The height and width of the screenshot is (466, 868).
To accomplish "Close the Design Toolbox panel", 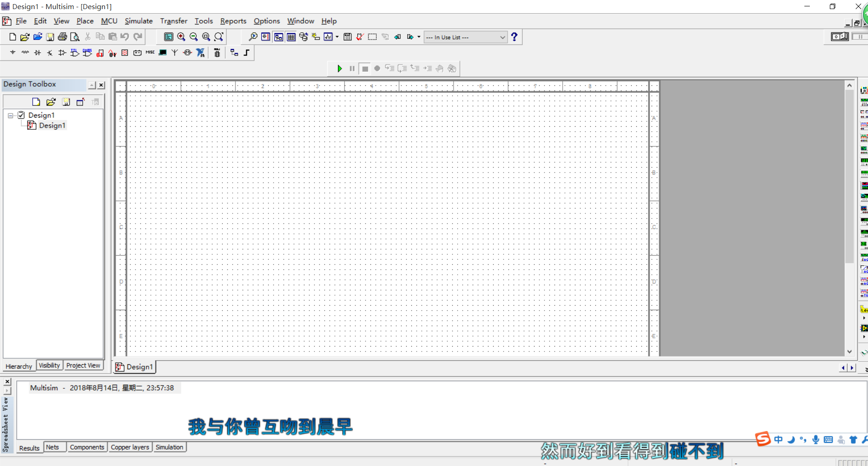I will click(101, 85).
